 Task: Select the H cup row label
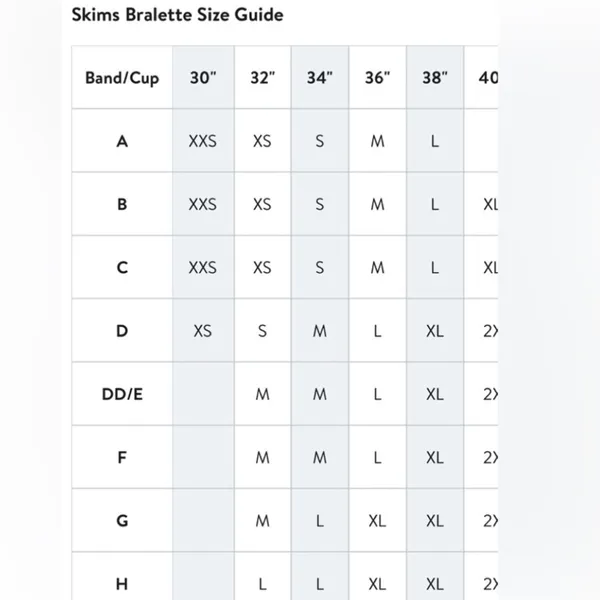[x=122, y=583]
